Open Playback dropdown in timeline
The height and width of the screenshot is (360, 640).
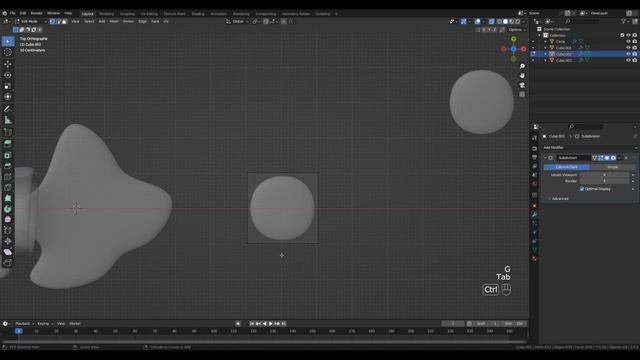click(24, 324)
